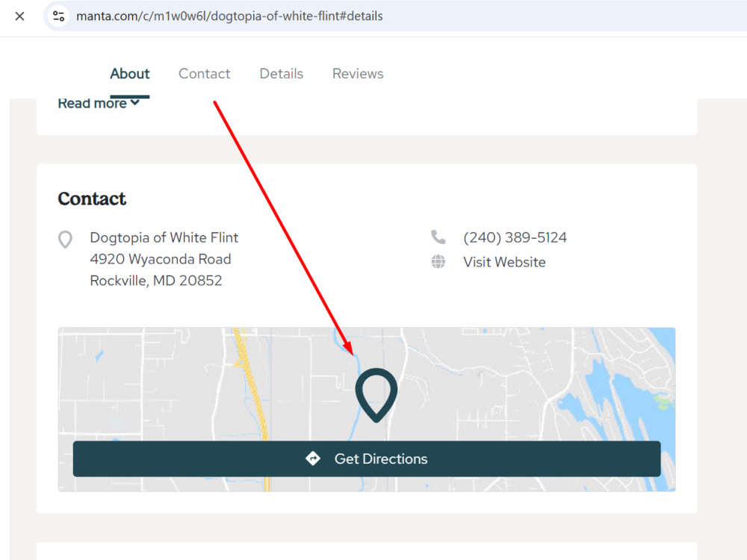Expand the Read more link

pyautogui.click(x=99, y=103)
